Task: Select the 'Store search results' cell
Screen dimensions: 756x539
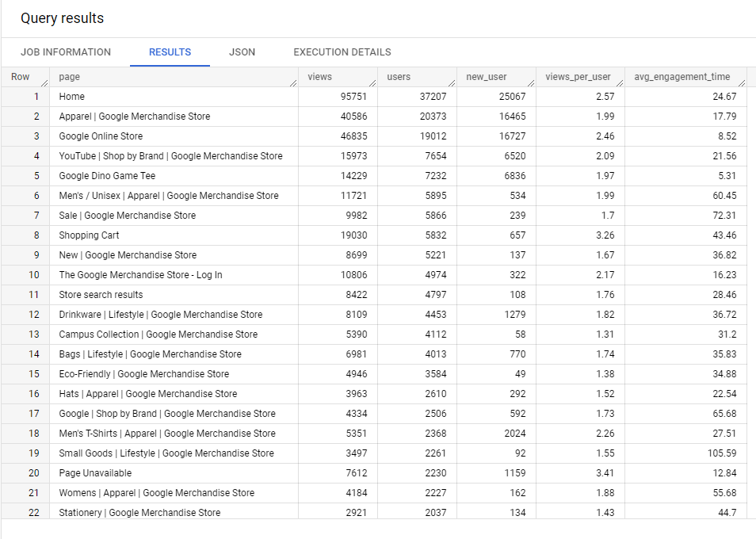Action: coord(174,295)
